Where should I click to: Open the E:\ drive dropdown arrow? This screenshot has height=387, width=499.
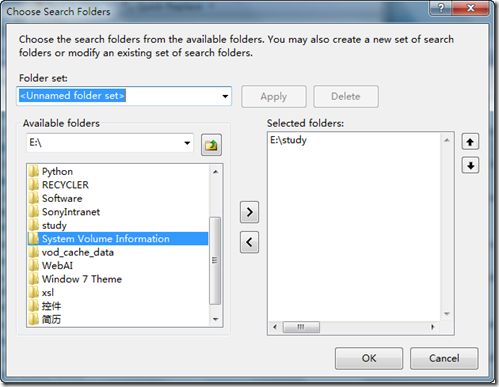[187, 143]
